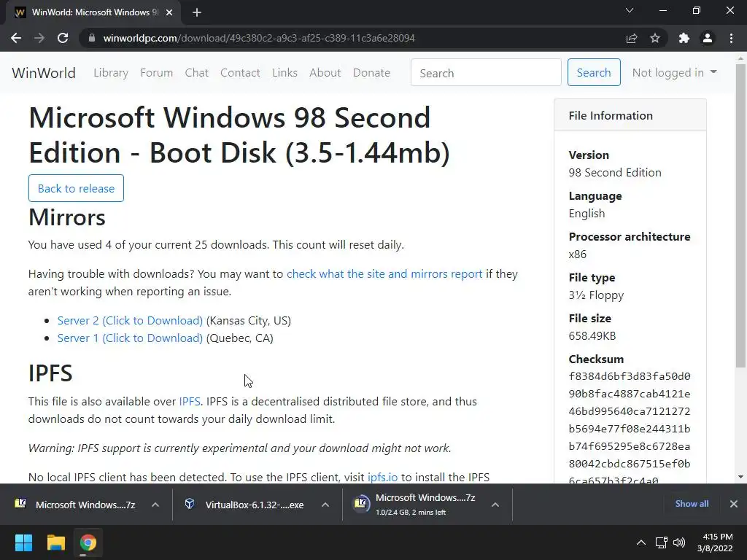
Task: Download from Server 1 Quebec
Action: pos(130,338)
